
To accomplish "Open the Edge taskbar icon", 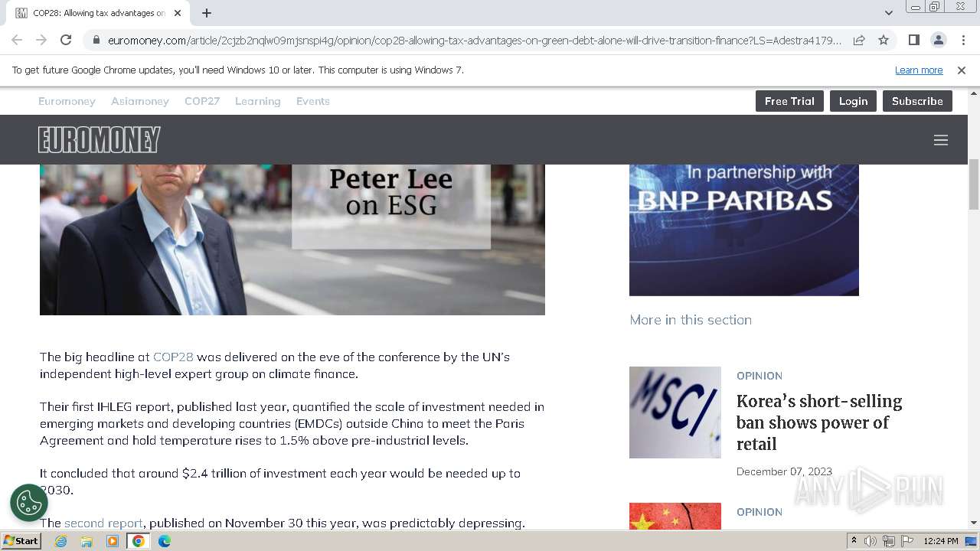I will 165,541.
